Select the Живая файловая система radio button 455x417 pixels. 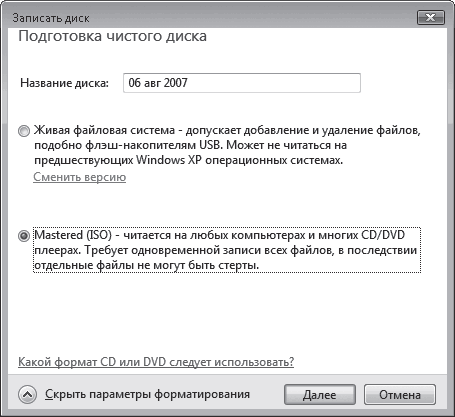tap(24, 131)
